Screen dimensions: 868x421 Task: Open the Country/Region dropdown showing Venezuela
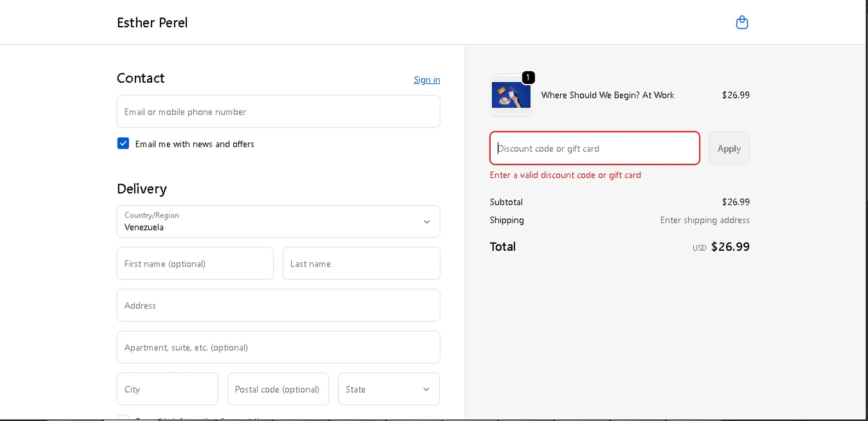[x=278, y=221]
